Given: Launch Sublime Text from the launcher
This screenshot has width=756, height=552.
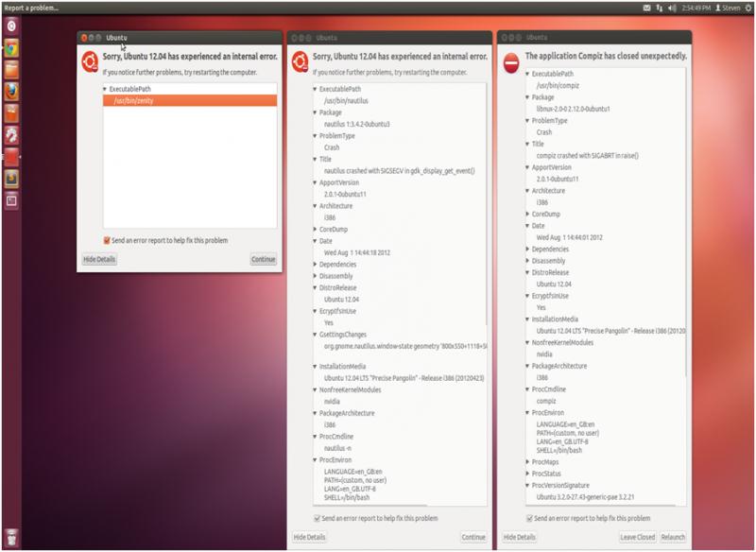Looking at the screenshot, I should click(x=11, y=179).
